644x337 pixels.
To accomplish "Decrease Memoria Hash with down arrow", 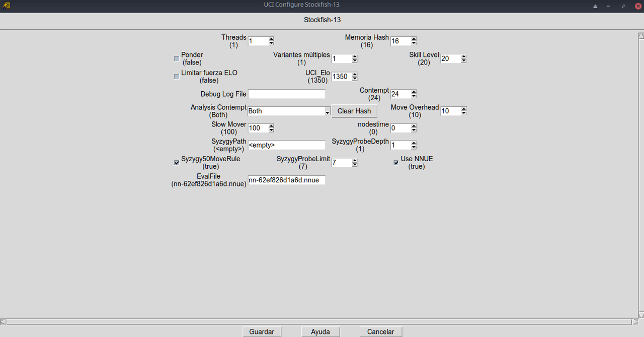I will coord(414,43).
